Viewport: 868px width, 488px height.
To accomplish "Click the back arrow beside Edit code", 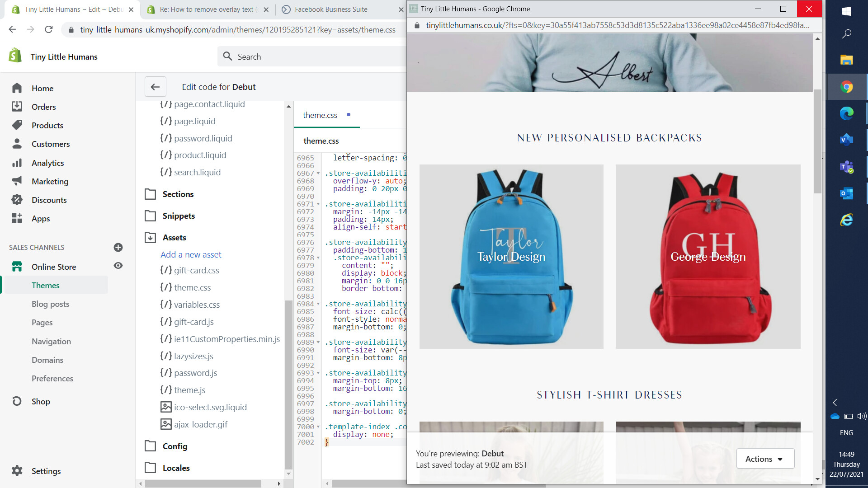I will coord(155,87).
